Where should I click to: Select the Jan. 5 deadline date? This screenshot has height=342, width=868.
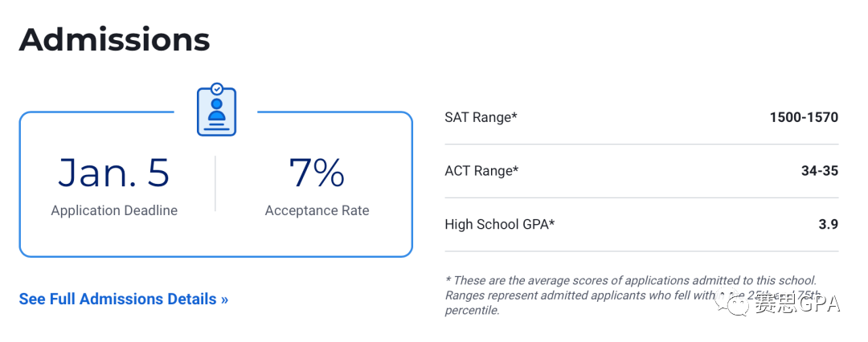(114, 173)
